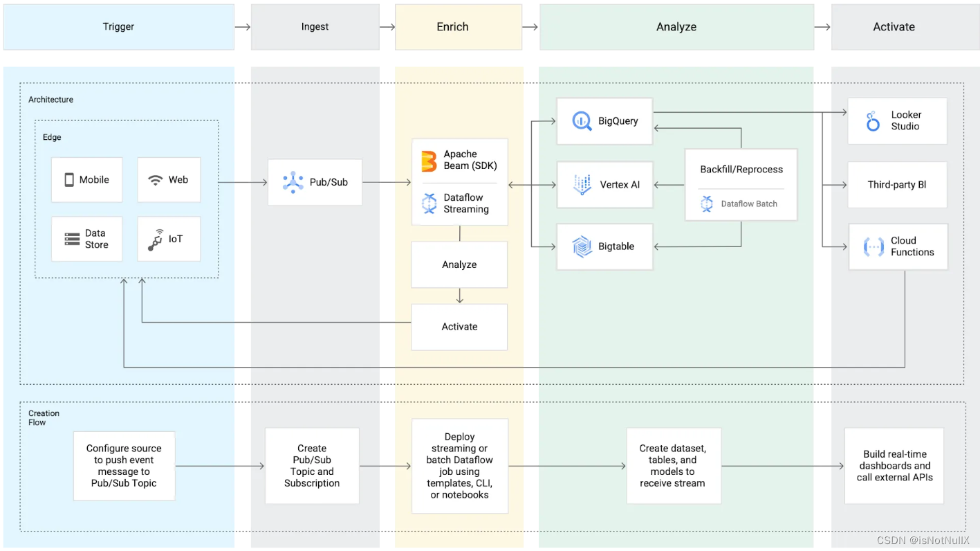Click the Build real-time dashboards box
Screen dimensions: 980x551
894,466
